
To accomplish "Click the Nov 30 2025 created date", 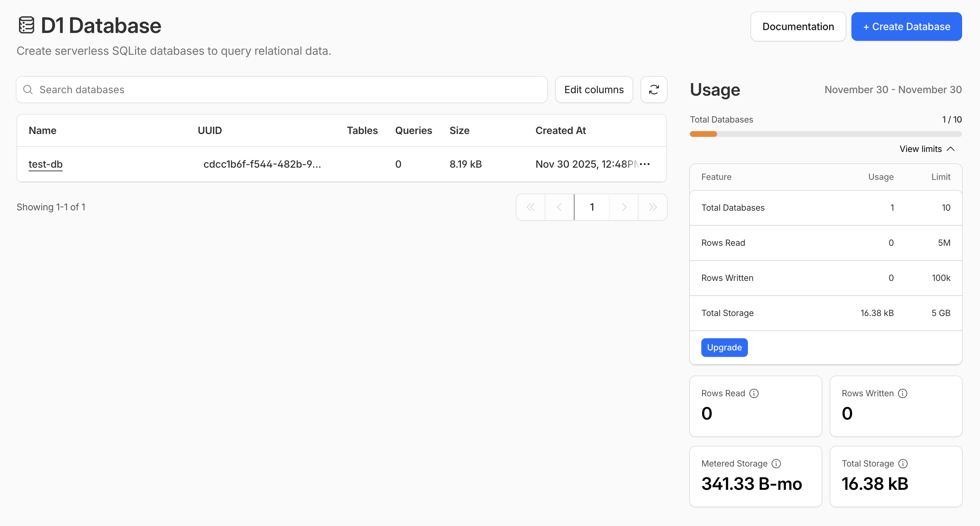I will pyautogui.click(x=587, y=164).
